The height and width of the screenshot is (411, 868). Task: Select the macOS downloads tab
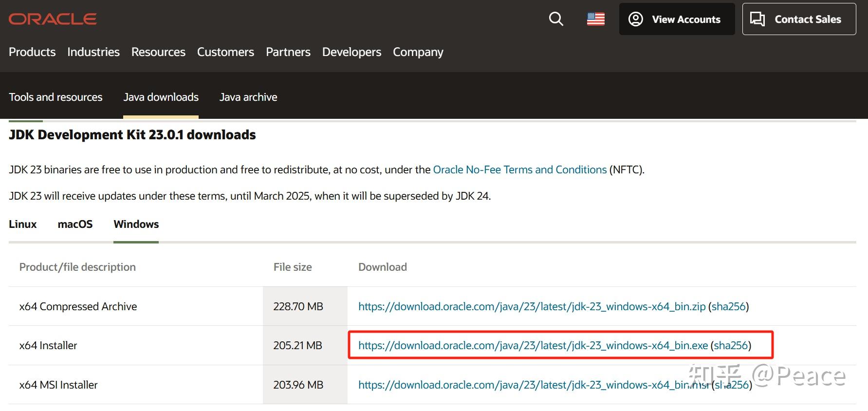point(75,224)
